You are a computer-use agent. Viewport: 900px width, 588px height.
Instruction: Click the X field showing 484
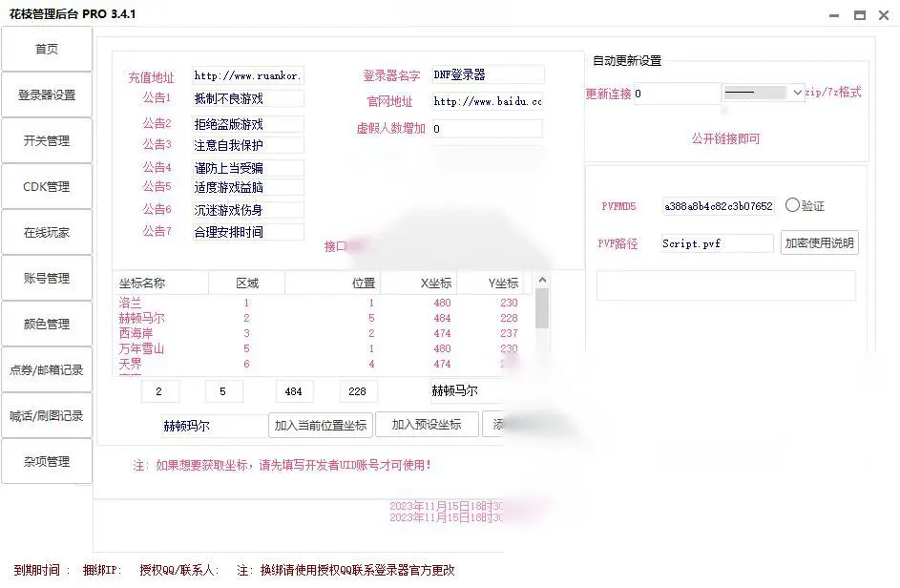(295, 391)
